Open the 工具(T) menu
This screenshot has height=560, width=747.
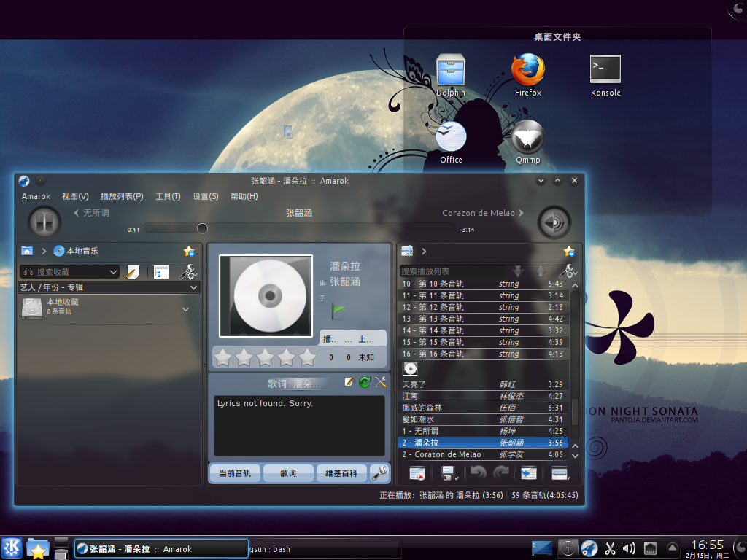coord(168,196)
